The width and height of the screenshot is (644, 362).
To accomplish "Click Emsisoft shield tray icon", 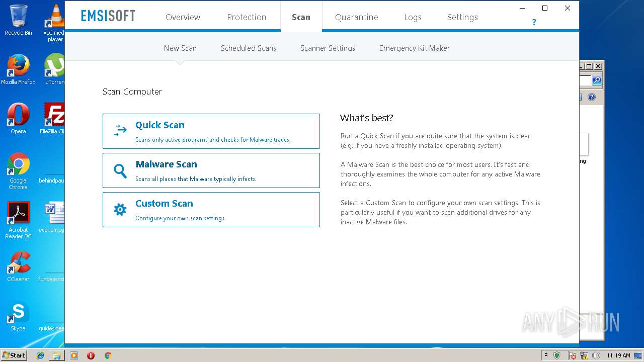I will pyautogui.click(x=557, y=355).
